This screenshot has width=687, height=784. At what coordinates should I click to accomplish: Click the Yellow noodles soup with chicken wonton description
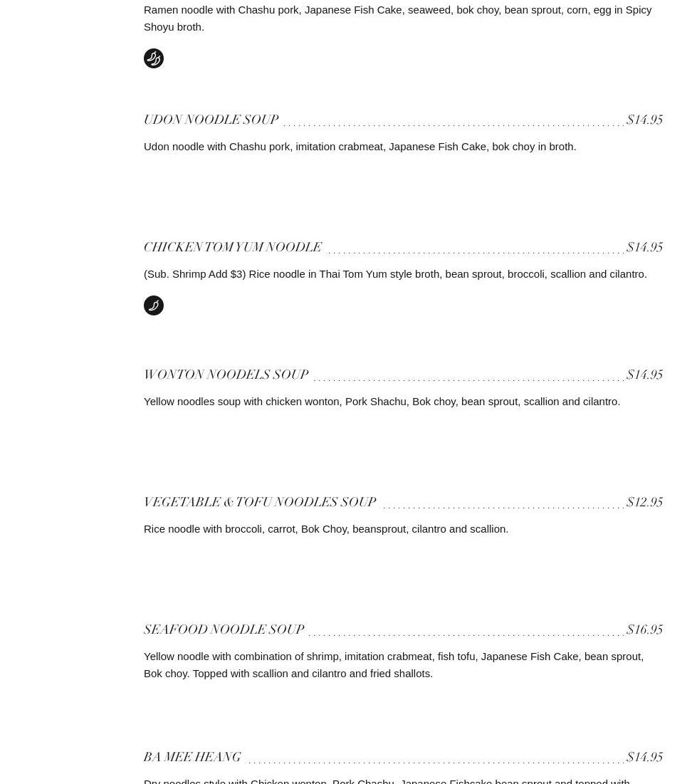[x=382, y=401]
